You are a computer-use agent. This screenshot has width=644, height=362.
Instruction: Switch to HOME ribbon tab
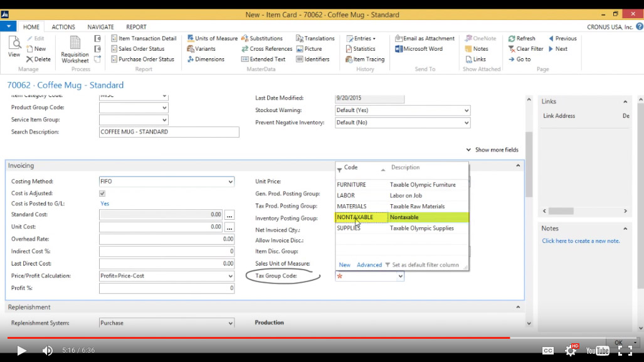coord(31,27)
